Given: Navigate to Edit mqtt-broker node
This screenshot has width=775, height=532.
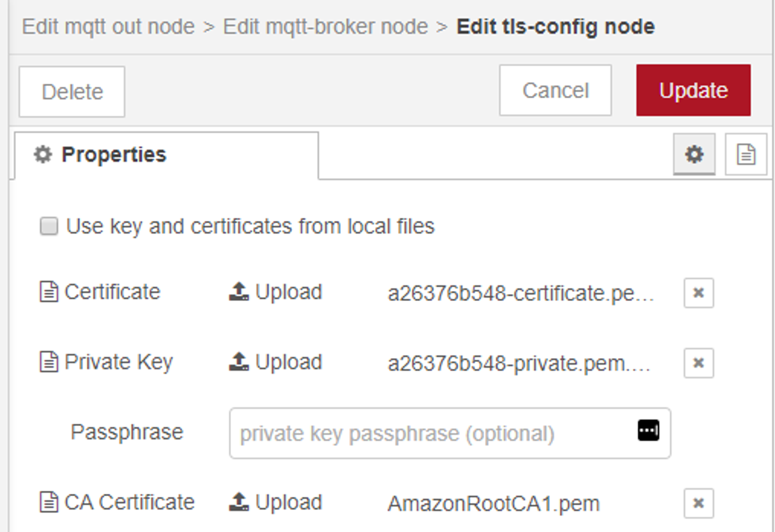Looking at the screenshot, I should pyautogui.click(x=324, y=27).
